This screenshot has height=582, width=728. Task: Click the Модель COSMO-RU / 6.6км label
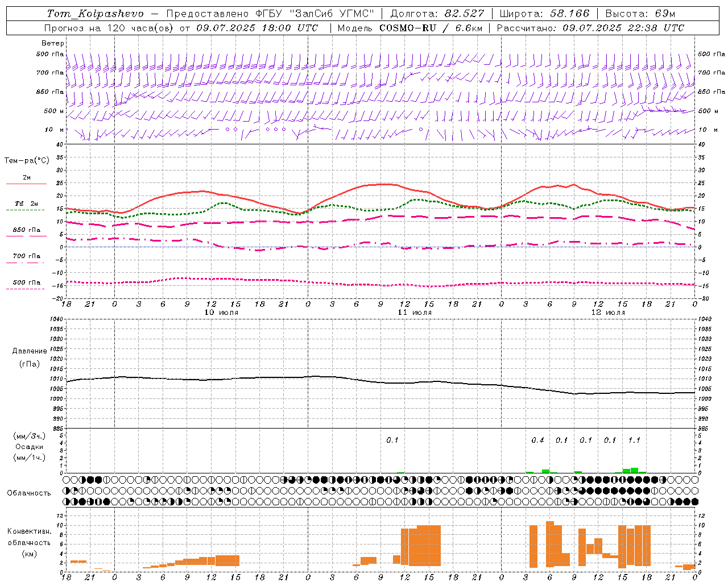coord(409,28)
